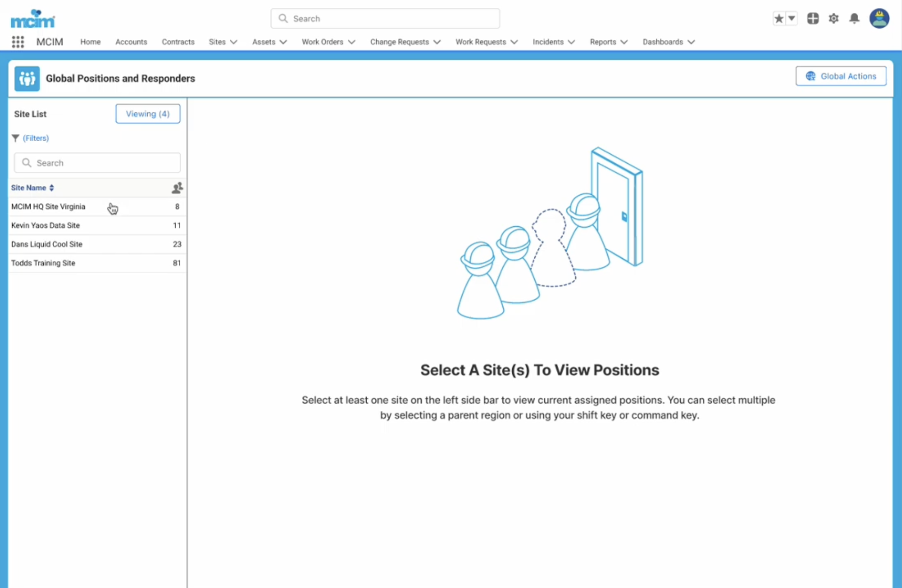Viewport: 902px width, 588px height.
Task: Open the notifications bell
Action: click(854, 18)
